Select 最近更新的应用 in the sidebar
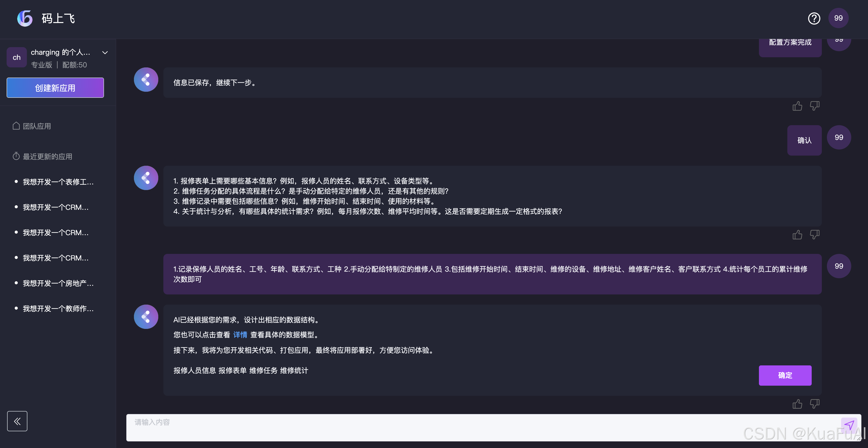 [47, 157]
